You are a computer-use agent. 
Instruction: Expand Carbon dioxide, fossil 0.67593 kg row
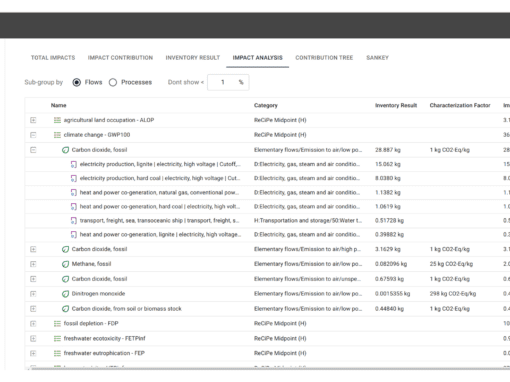click(x=33, y=279)
